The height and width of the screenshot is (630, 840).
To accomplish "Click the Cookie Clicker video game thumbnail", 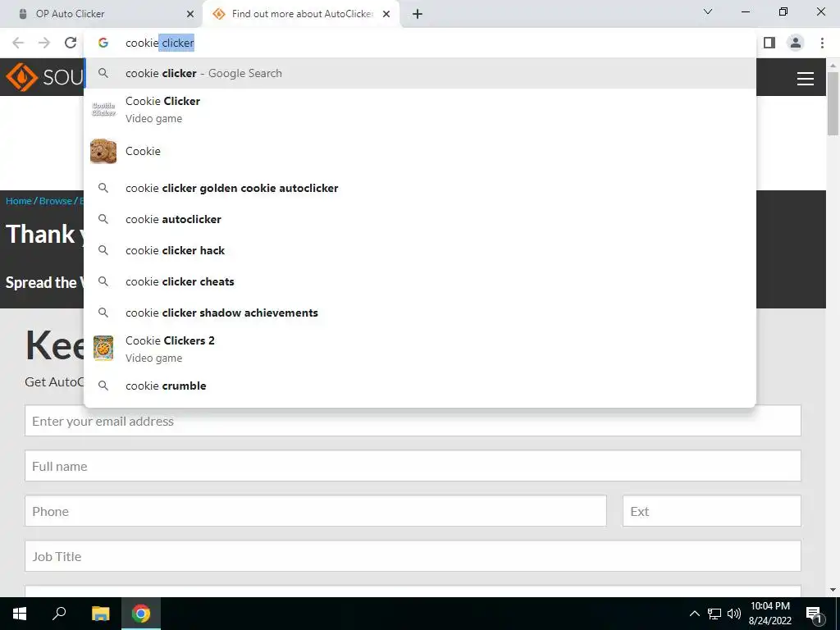I will 103,109.
